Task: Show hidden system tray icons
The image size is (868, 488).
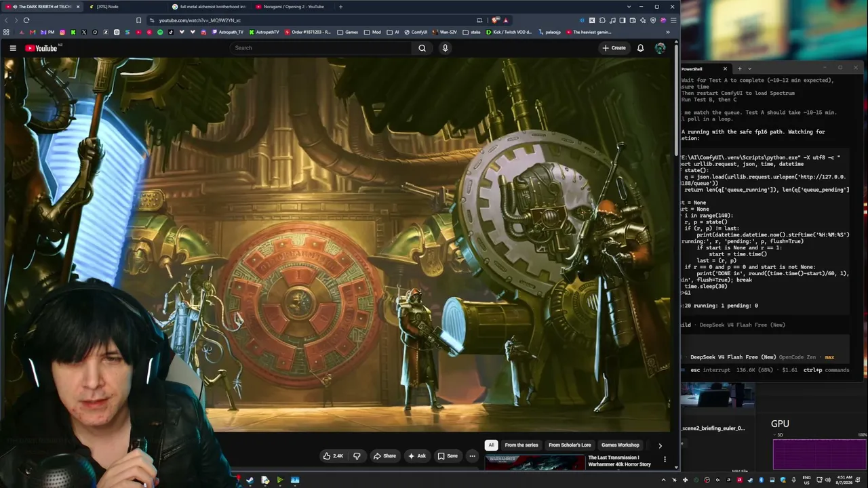Action: 664,481
